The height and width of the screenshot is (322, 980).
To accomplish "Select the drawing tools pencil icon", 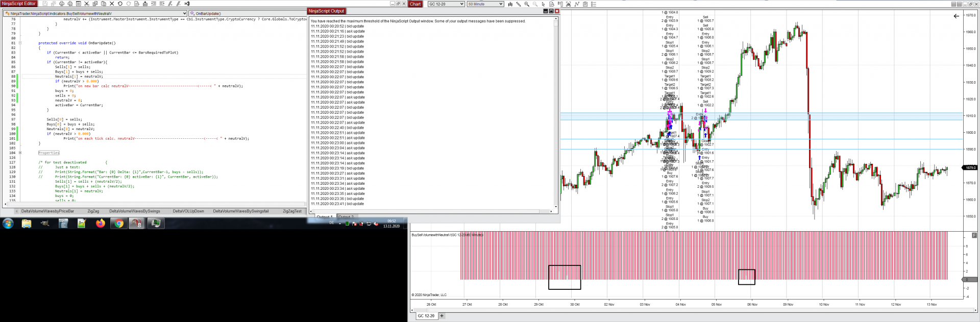I will click(518, 4).
